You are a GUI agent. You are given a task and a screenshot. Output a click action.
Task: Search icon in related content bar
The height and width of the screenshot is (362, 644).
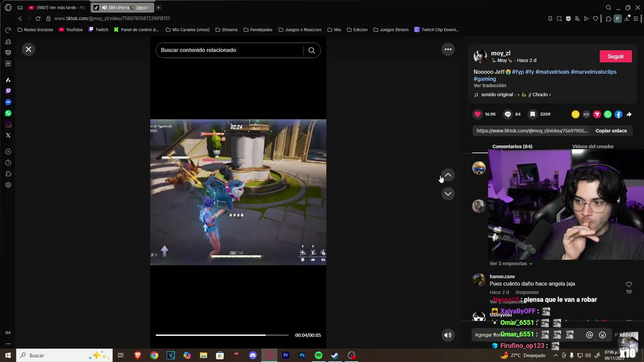pos(311,50)
